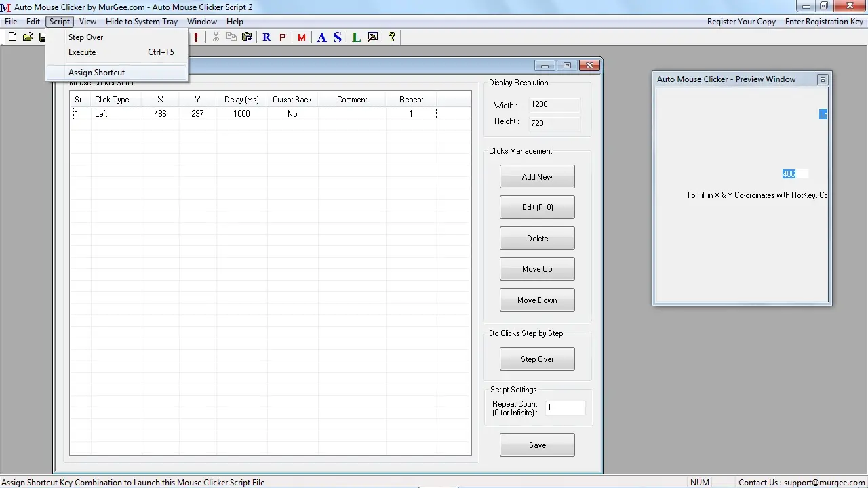
Task: Click the blue S toolbar icon
Action: tap(337, 37)
